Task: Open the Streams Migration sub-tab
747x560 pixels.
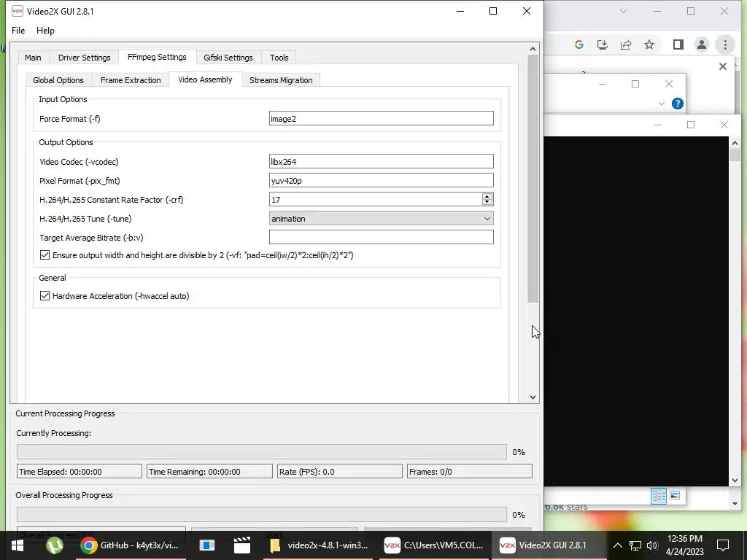Action: [281, 80]
